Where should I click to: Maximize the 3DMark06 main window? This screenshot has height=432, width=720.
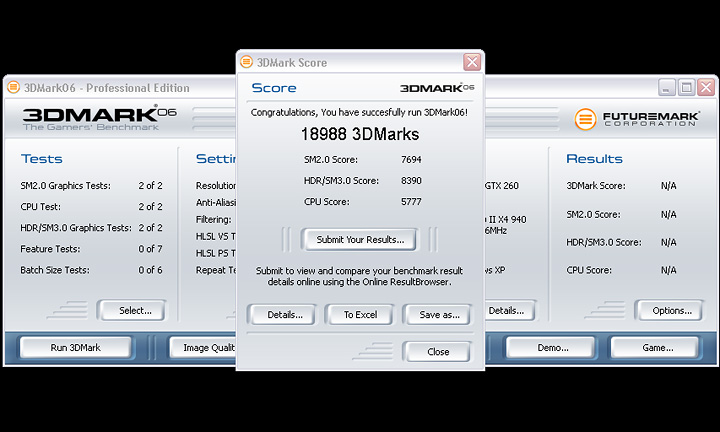(686, 87)
